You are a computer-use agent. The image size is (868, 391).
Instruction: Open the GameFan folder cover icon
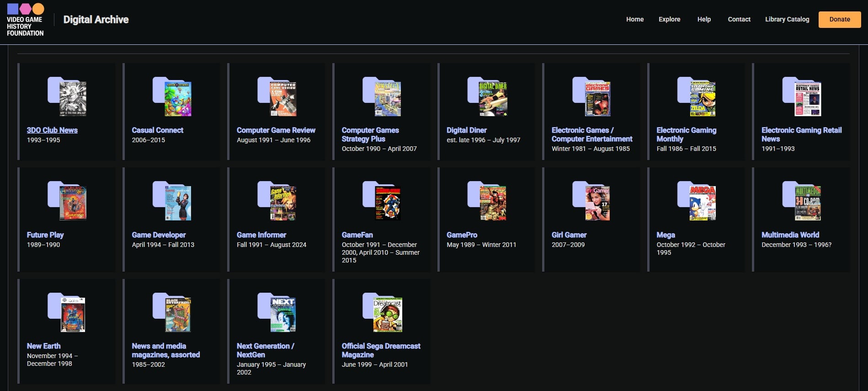[382, 201]
